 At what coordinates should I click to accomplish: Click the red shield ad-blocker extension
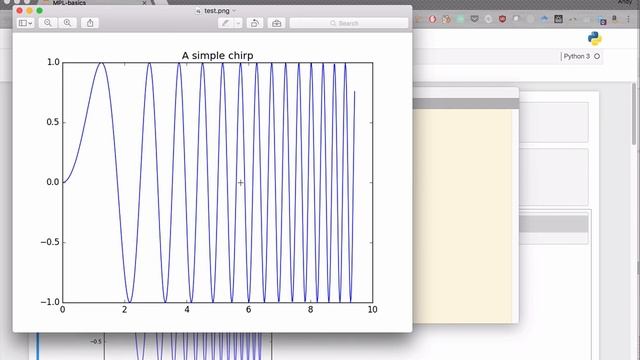pos(502,19)
